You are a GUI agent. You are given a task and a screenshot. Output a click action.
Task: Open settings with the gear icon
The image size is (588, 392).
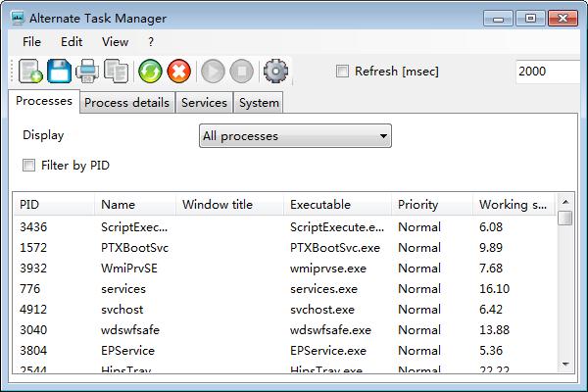tap(275, 71)
